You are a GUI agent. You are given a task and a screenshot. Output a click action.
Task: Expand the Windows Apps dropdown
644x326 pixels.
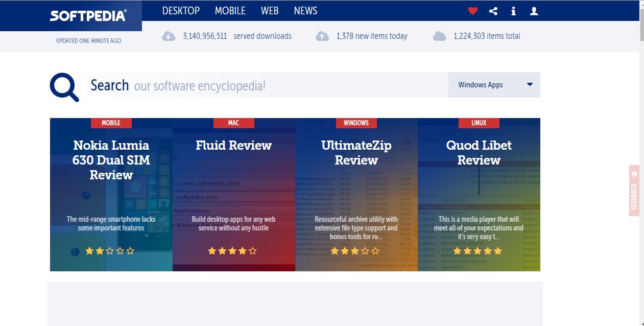pos(494,85)
